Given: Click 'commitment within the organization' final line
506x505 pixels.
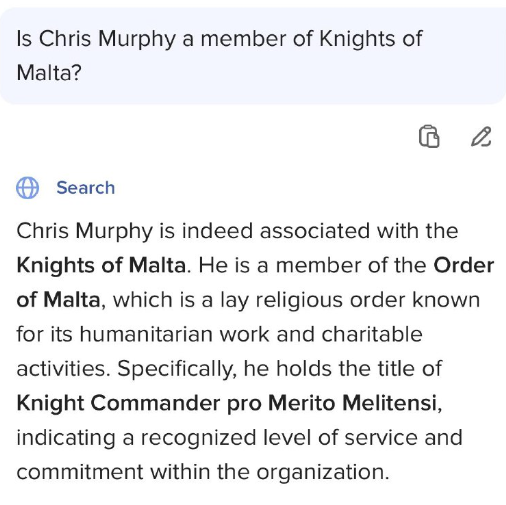Looking at the screenshot, I should click(203, 472).
